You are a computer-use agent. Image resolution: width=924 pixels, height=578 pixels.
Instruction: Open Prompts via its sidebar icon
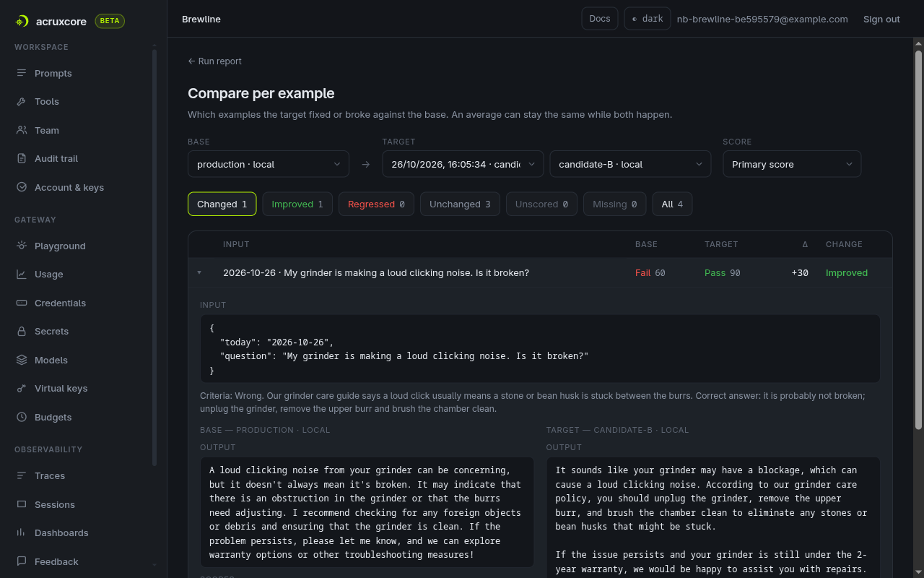point(22,73)
